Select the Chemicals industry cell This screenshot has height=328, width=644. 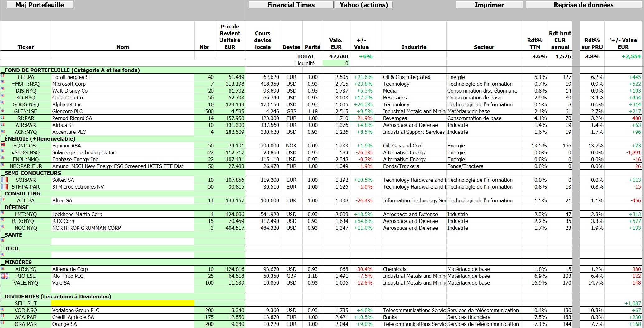coord(414,269)
